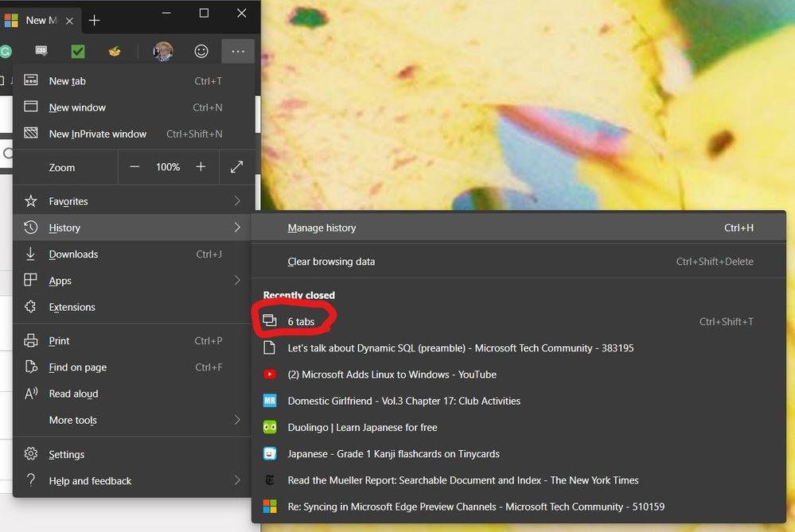Open Help and feedback submenu

[x=134, y=481]
